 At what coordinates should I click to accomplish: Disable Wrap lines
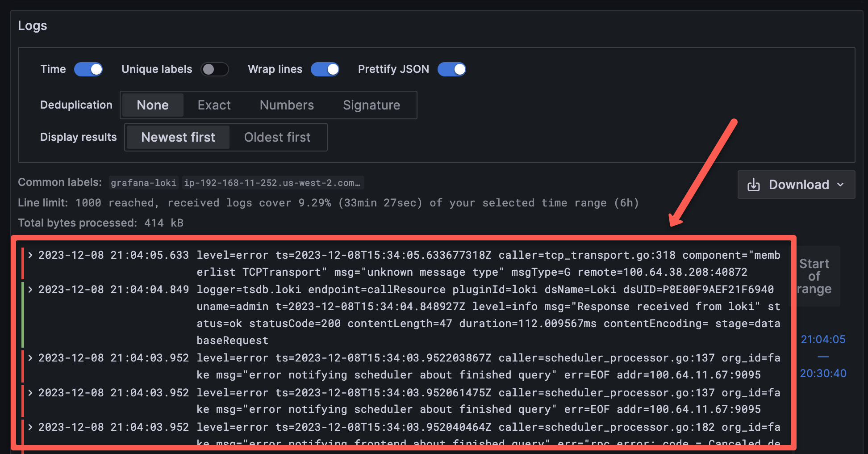click(x=325, y=69)
